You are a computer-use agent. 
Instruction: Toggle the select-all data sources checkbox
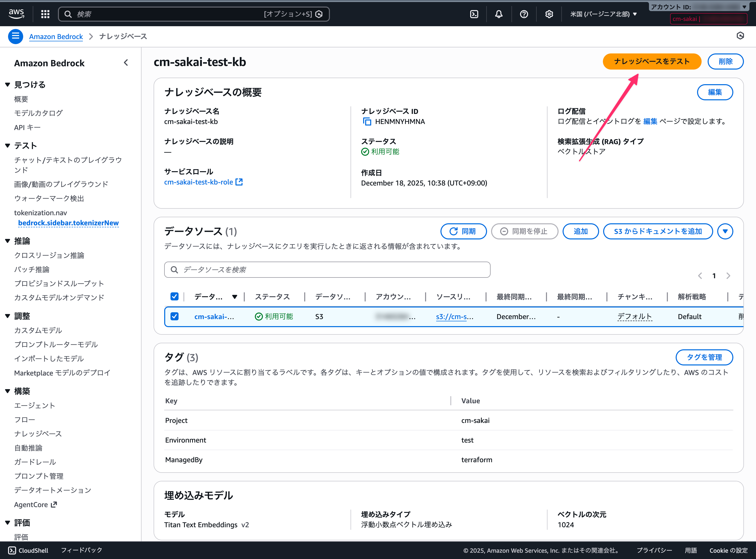click(x=175, y=296)
